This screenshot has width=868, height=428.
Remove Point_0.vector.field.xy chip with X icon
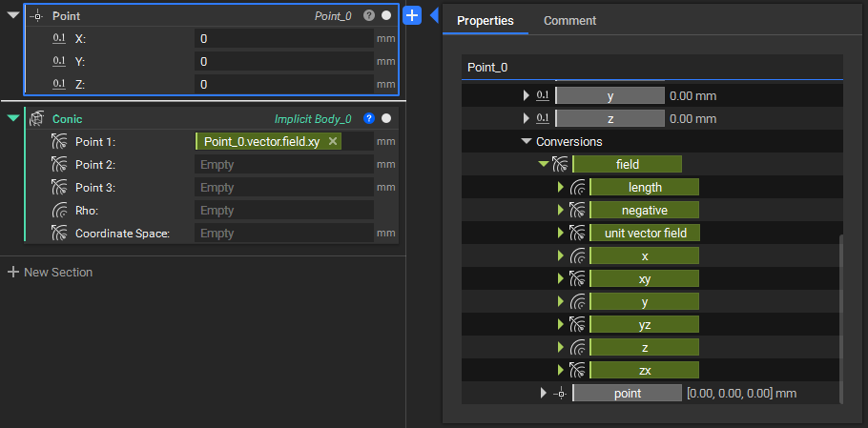(x=332, y=141)
